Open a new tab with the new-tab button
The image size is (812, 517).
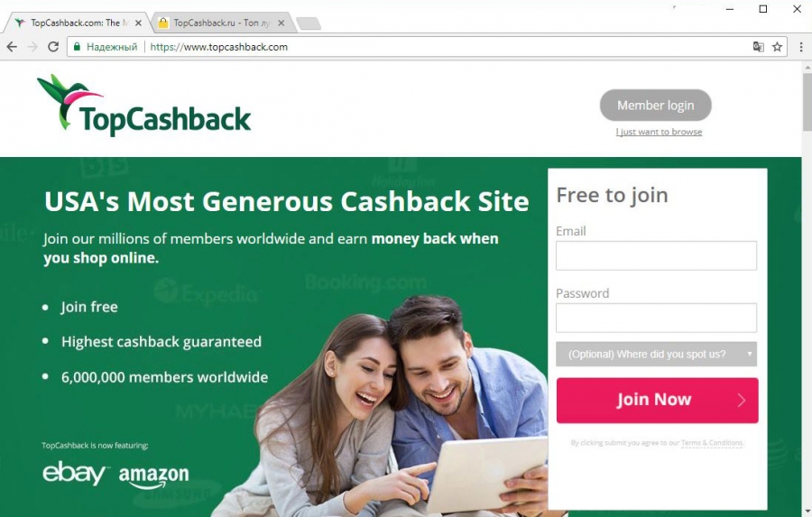[309, 23]
